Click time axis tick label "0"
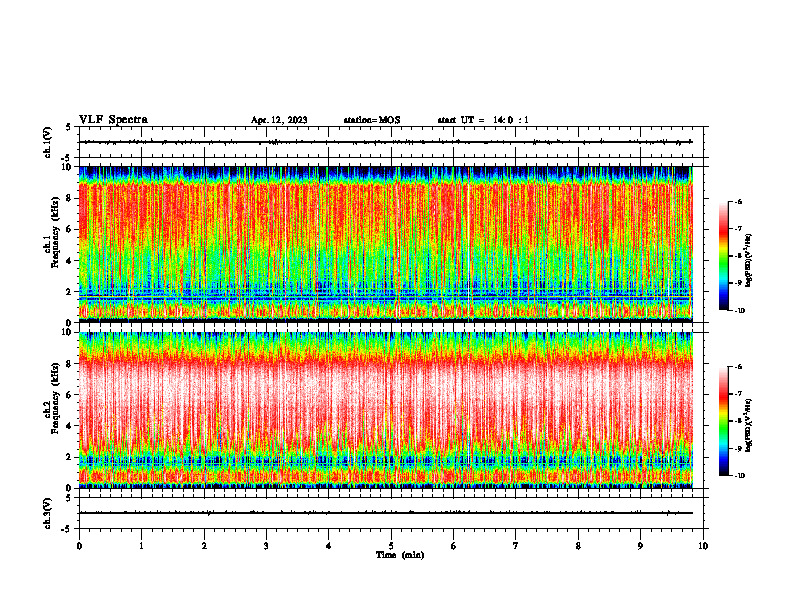Screen dimensions: 792x612 pyautogui.click(x=79, y=546)
